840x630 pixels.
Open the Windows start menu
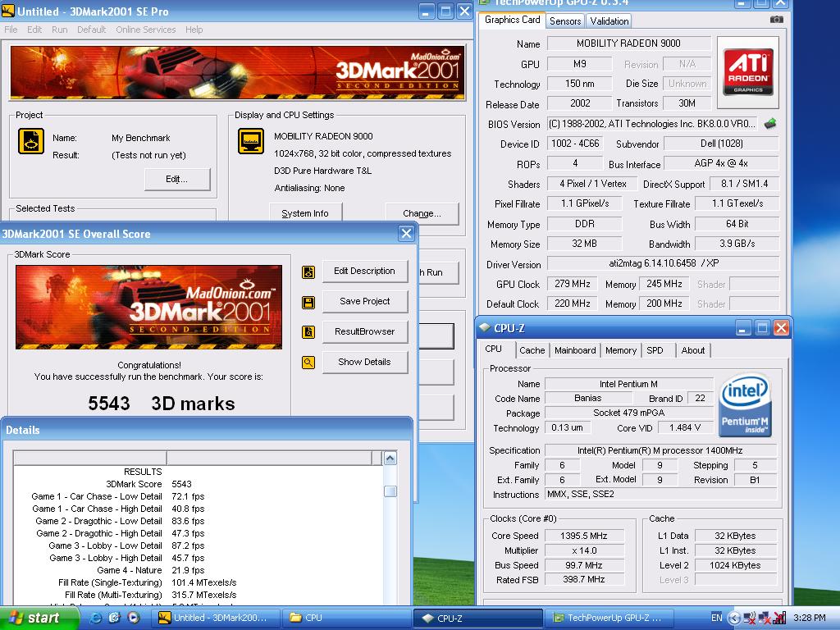39,619
